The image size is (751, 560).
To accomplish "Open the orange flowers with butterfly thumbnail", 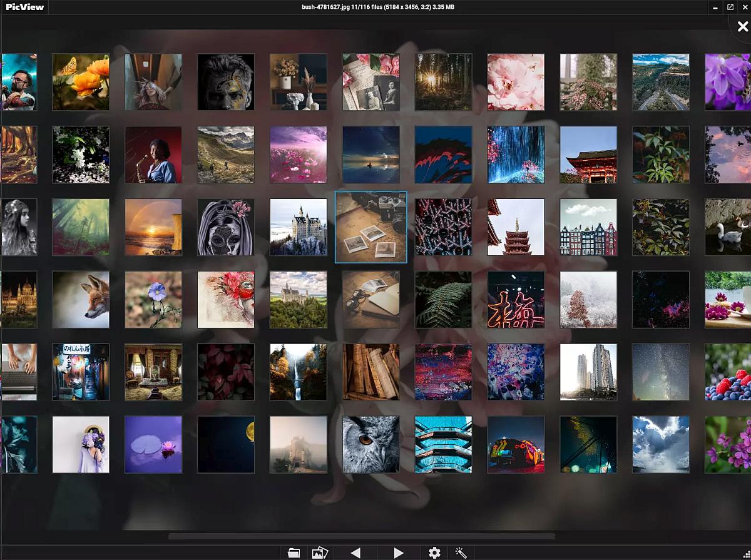I will tap(81, 82).
